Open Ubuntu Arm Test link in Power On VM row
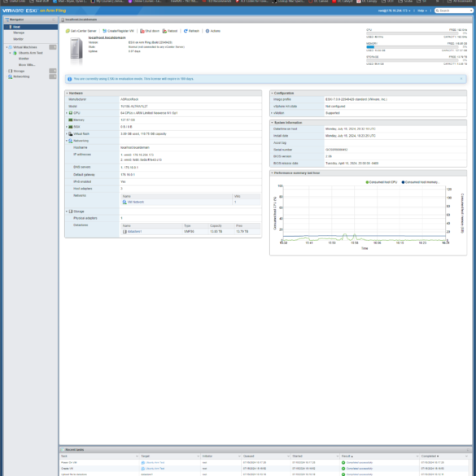This screenshot has height=476, width=476. click(x=155, y=463)
